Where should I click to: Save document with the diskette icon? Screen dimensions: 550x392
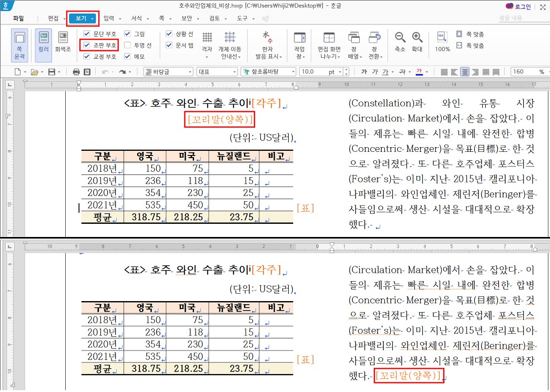click(x=52, y=72)
